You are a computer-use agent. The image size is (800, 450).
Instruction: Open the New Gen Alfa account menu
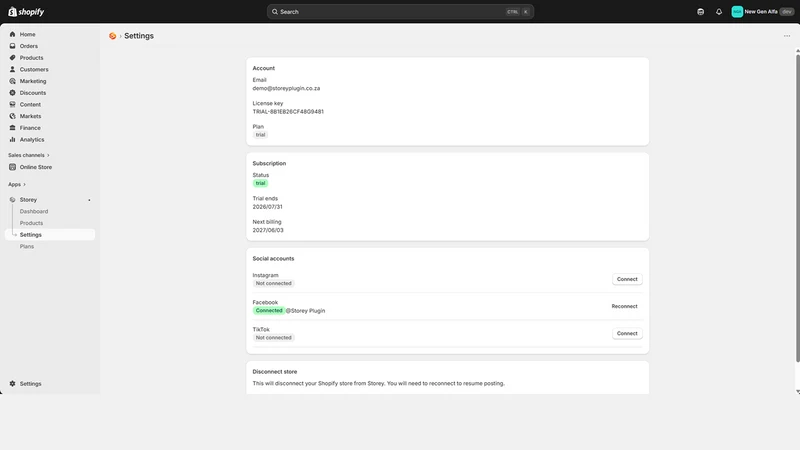coord(763,12)
